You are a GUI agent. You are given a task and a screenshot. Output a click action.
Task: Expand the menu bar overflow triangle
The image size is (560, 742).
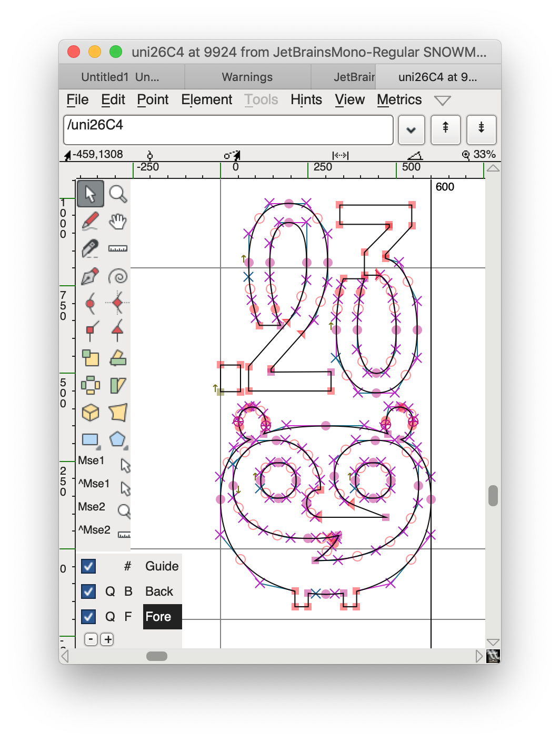pyautogui.click(x=442, y=101)
